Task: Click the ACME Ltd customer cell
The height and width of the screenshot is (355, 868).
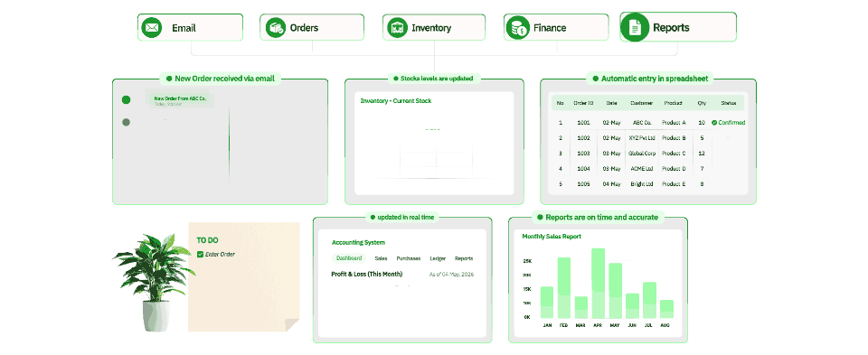Action: (x=642, y=169)
